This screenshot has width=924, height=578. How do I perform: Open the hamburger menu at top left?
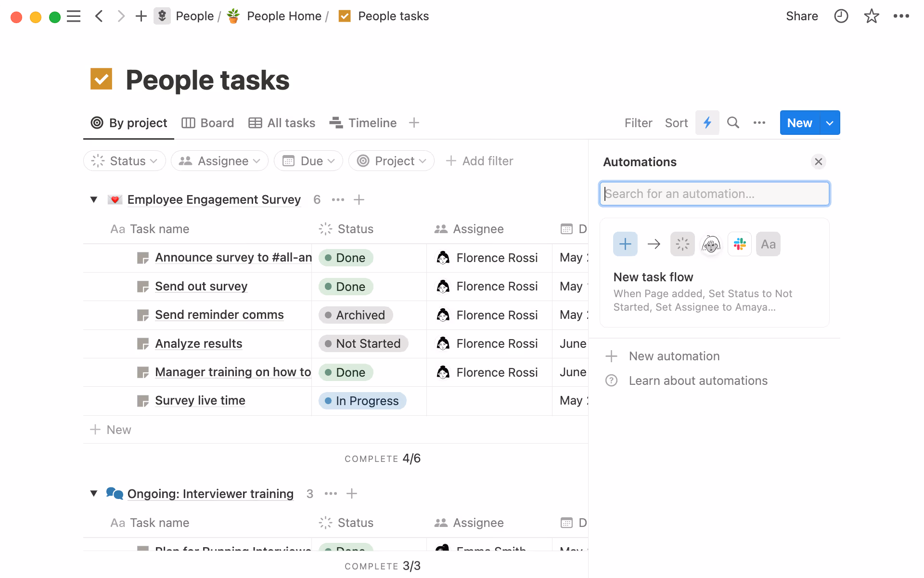[x=74, y=16]
